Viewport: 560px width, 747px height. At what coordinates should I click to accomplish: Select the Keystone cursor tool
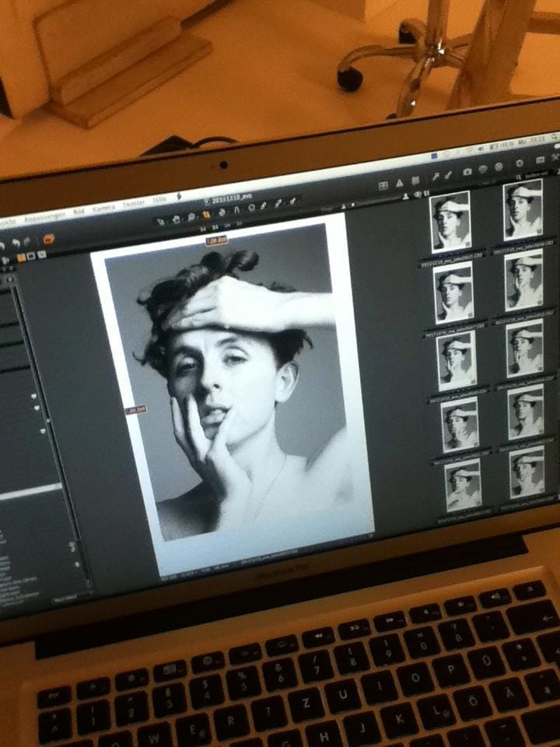(x=236, y=209)
